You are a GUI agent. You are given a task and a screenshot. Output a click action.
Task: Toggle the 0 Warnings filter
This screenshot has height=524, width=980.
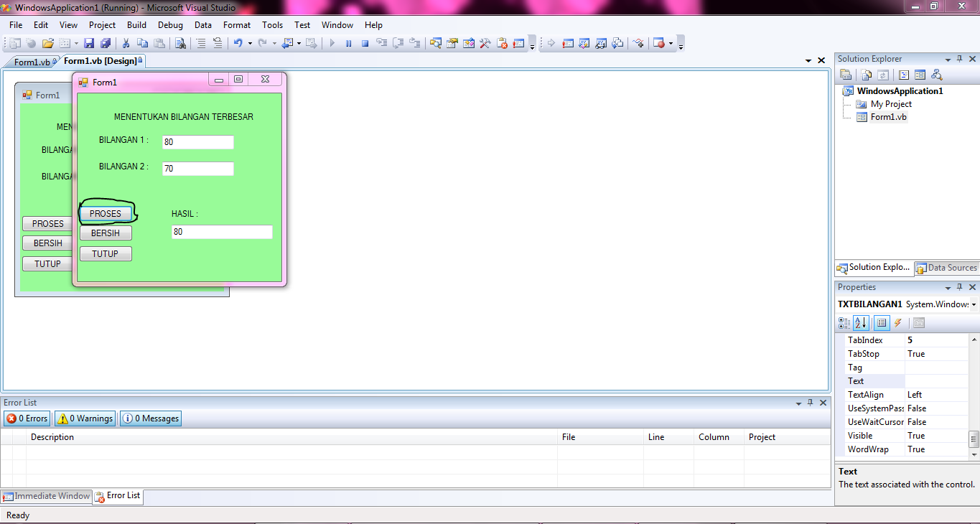[x=84, y=418]
